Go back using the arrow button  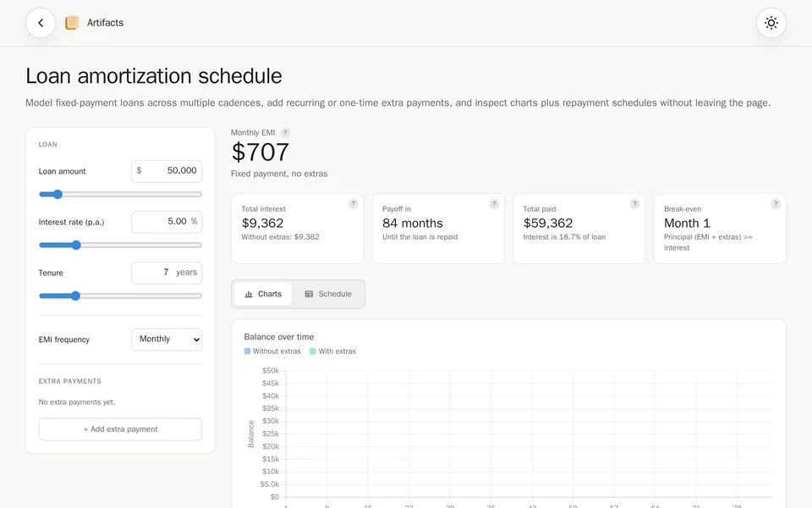click(41, 23)
